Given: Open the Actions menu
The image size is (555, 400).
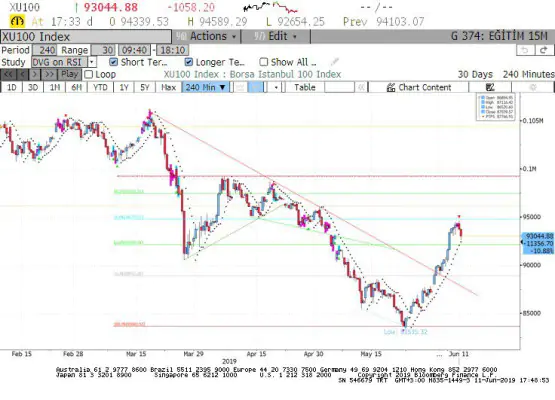Looking at the screenshot, I should [x=206, y=36].
